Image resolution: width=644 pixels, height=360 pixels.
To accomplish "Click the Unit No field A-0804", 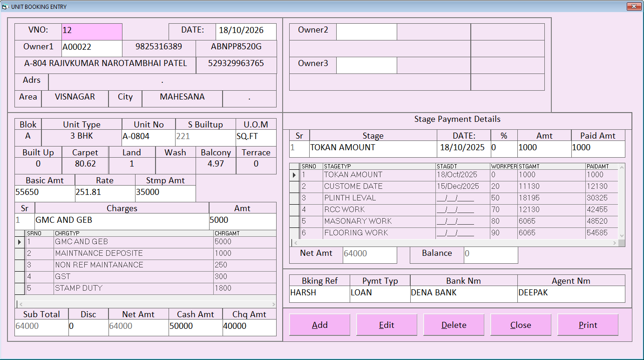I will click(149, 138).
